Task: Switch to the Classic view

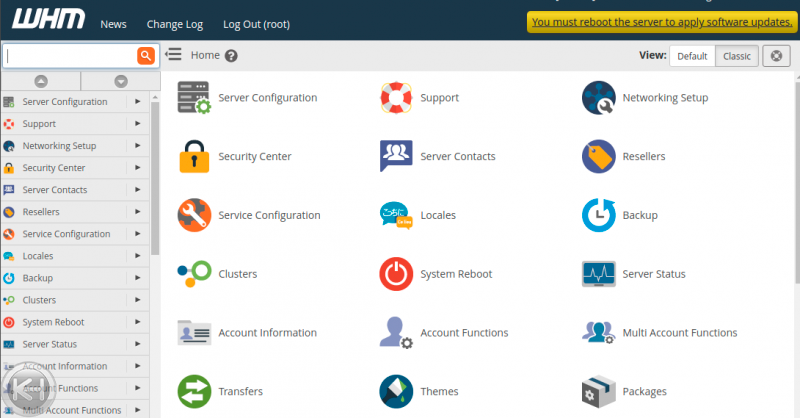Action: 737,56
